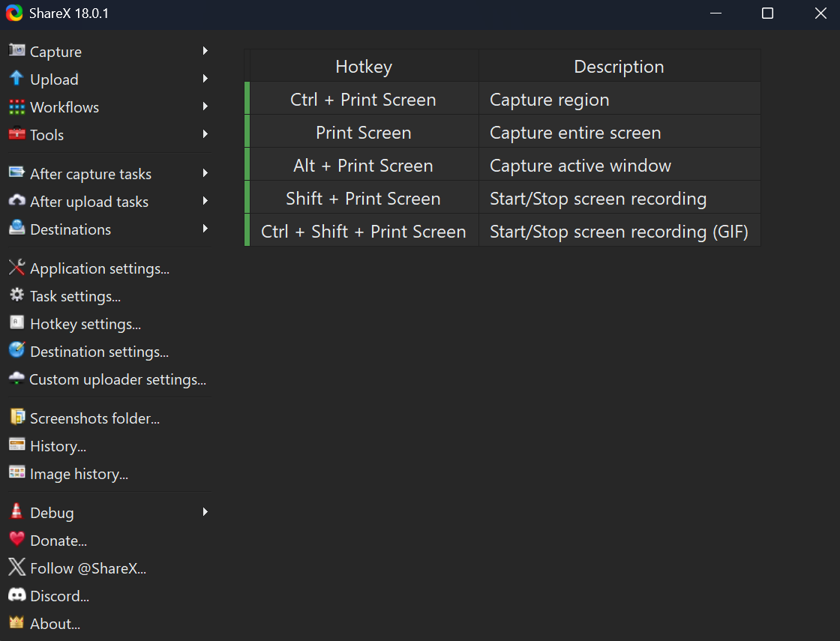Image resolution: width=840 pixels, height=641 pixels.
Task: Click the gear icon for Task settings
Action: click(x=16, y=295)
